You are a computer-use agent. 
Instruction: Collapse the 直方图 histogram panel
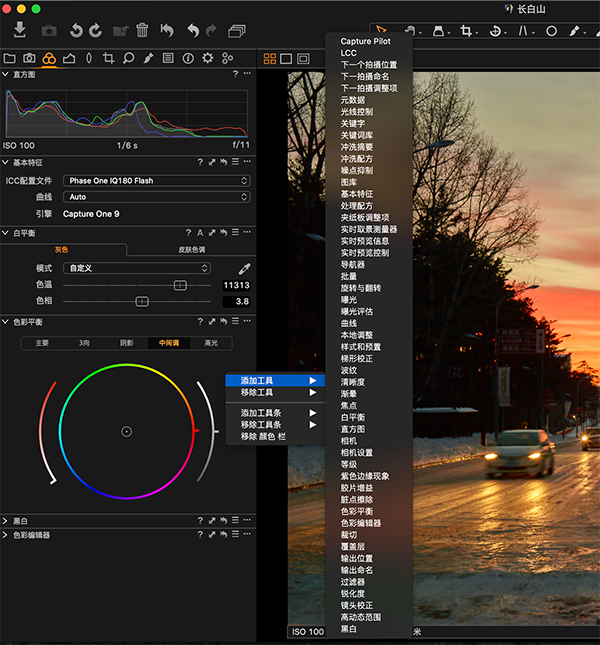pyautogui.click(x=7, y=74)
